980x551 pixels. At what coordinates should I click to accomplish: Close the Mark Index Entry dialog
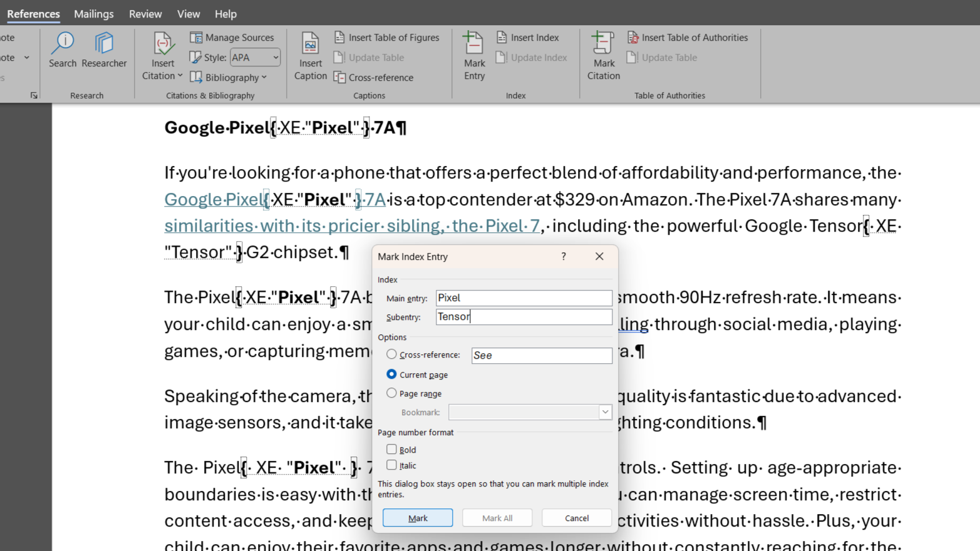pos(599,256)
